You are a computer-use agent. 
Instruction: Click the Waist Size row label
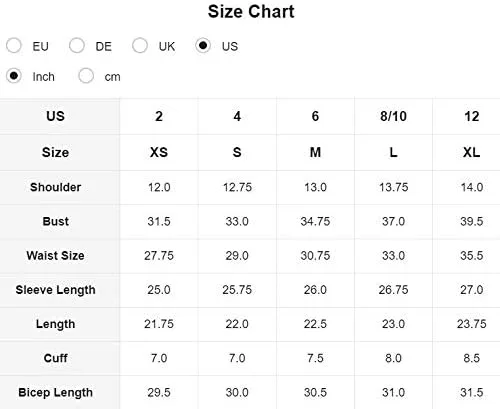[x=55, y=256]
